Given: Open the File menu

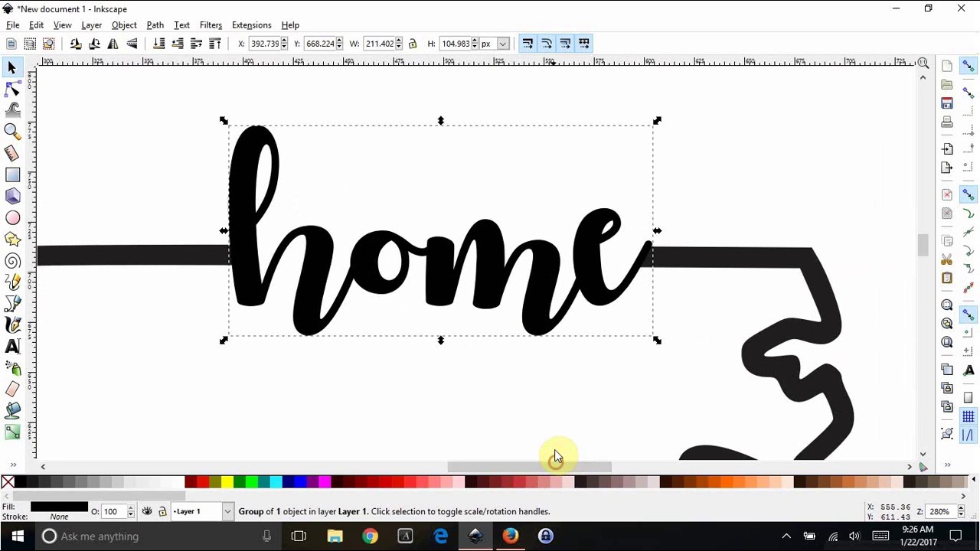Looking at the screenshot, I should 13,25.
